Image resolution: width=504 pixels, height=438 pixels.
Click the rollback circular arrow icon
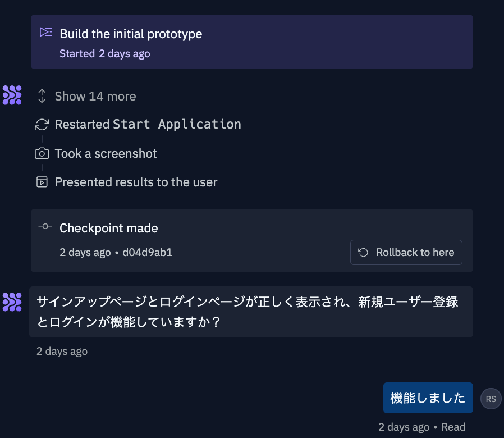(363, 253)
